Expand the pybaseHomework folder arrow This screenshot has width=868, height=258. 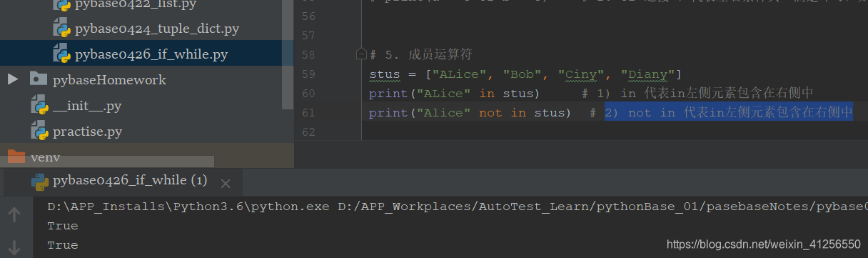coord(12,79)
